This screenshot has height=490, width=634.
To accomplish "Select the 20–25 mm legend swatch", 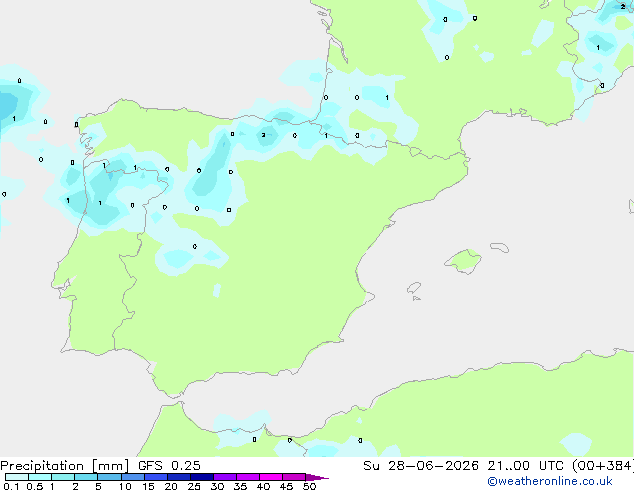I will [x=179, y=477].
